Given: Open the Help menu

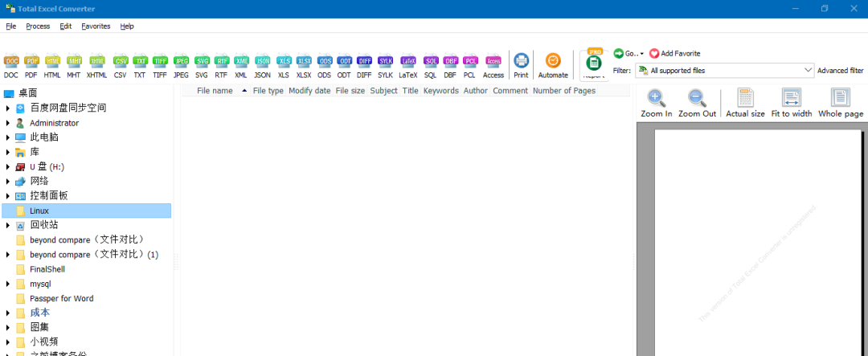Looking at the screenshot, I should tap(127, 26).
